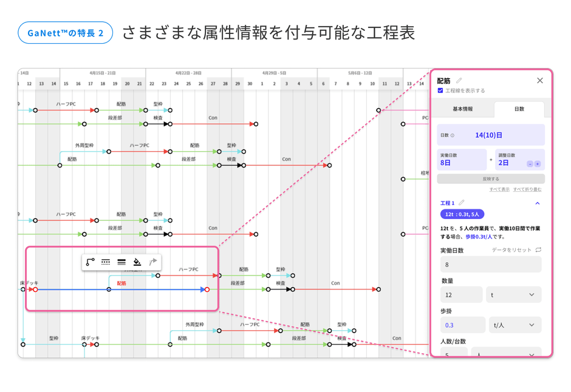Collapse the 工程 1 section
The image size is (571, 392).
point(537,203)
